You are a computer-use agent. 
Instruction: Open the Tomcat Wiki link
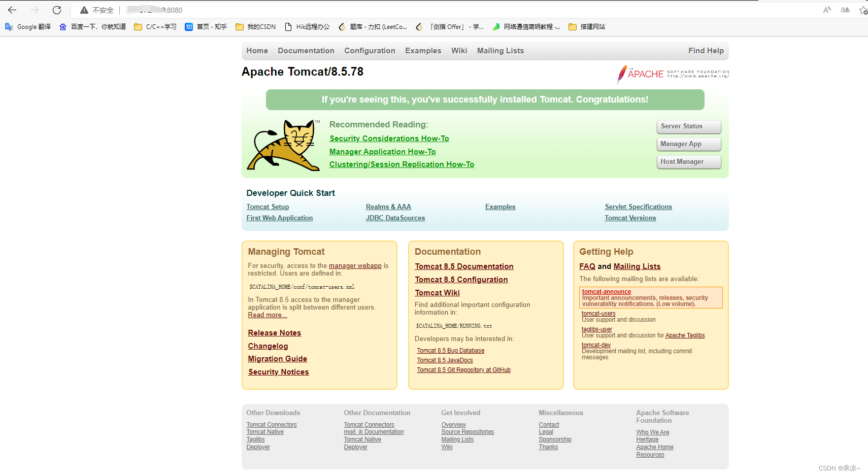[x=437, y=293]
